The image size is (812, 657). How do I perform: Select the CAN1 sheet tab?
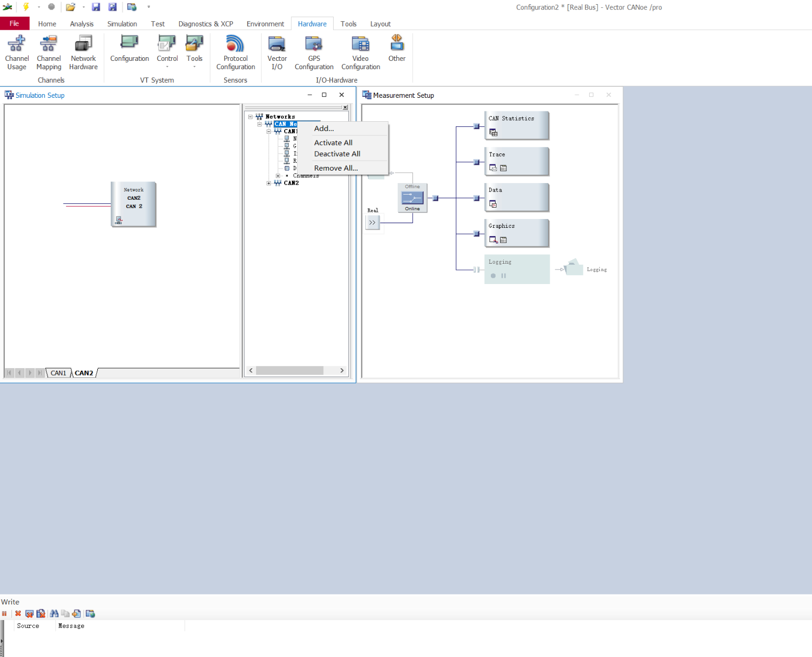(58, 373)
